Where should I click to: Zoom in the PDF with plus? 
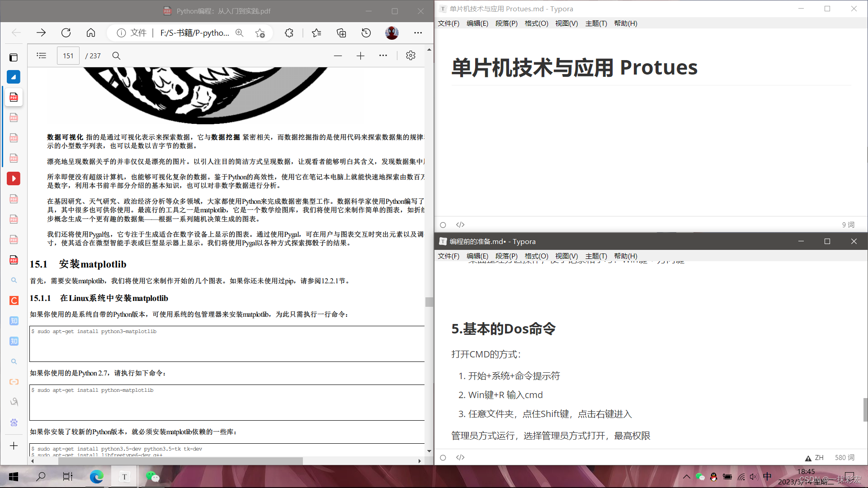pos(360,56)
